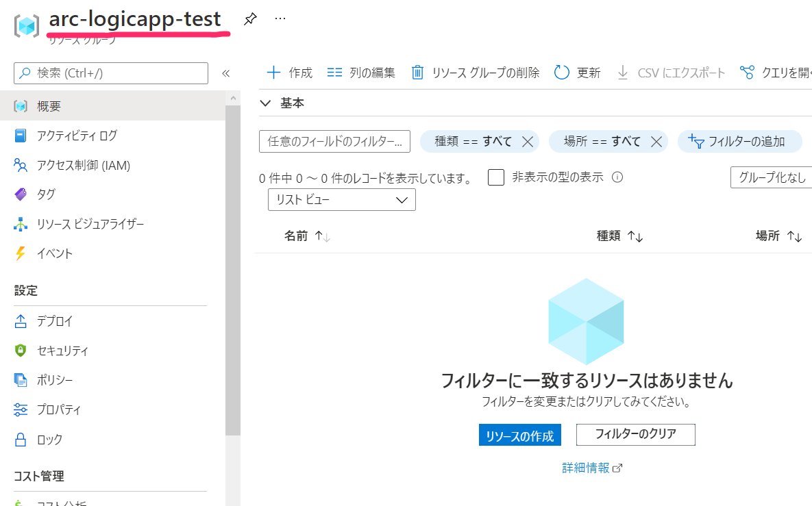This screenshot has height=506, width=812.
Task: Click the コスト管理 section heading
Action: [39, 476]
